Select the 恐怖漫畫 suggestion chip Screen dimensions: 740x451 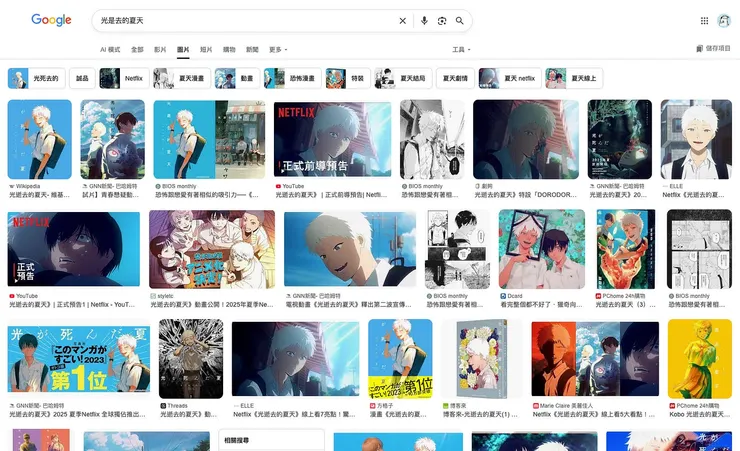[x=292, y=78]
